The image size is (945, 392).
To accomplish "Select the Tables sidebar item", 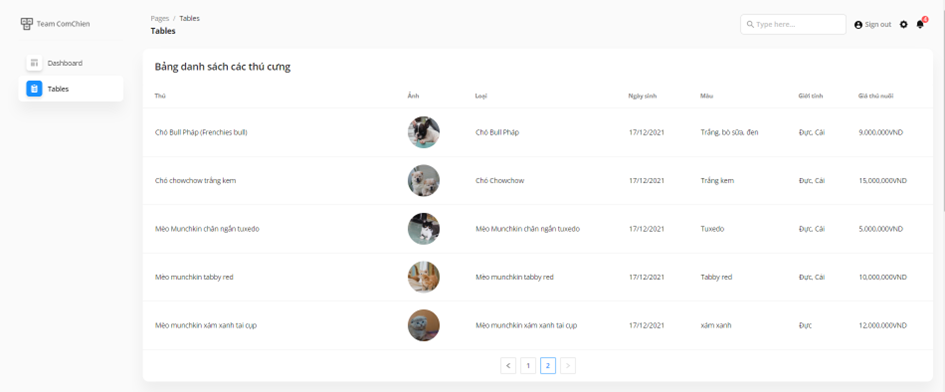I will click(71, 89).
